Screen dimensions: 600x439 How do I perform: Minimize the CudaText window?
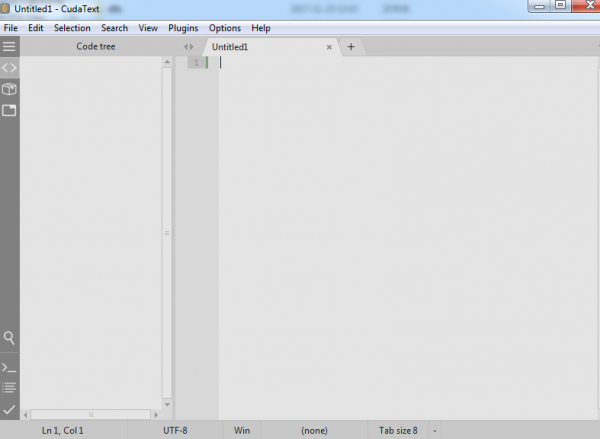point(540,6)
